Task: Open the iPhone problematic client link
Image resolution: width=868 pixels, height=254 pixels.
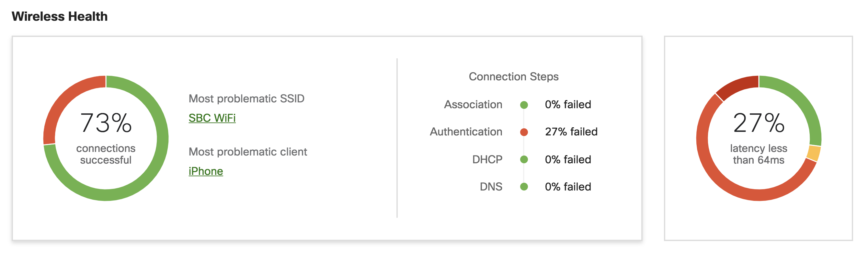Action: tap(206, 171)
